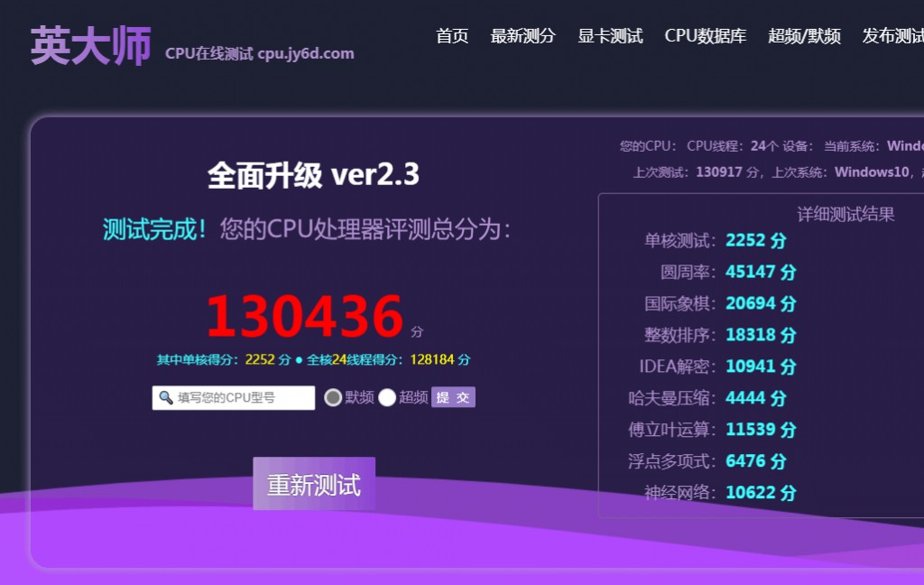Open the 显卡测试 navigation link
This screenshot has width=924, height=585.
(610, 36)
